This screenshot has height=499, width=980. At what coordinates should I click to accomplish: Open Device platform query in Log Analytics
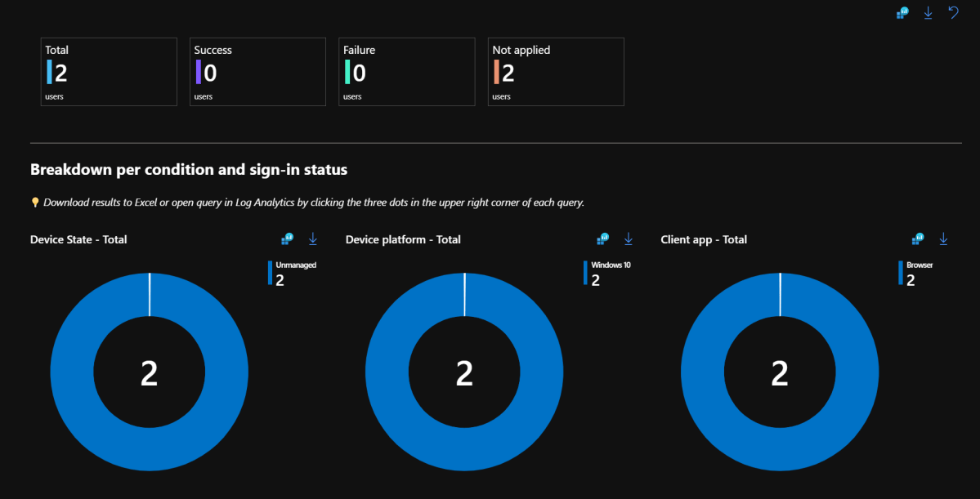pos(602,238)
